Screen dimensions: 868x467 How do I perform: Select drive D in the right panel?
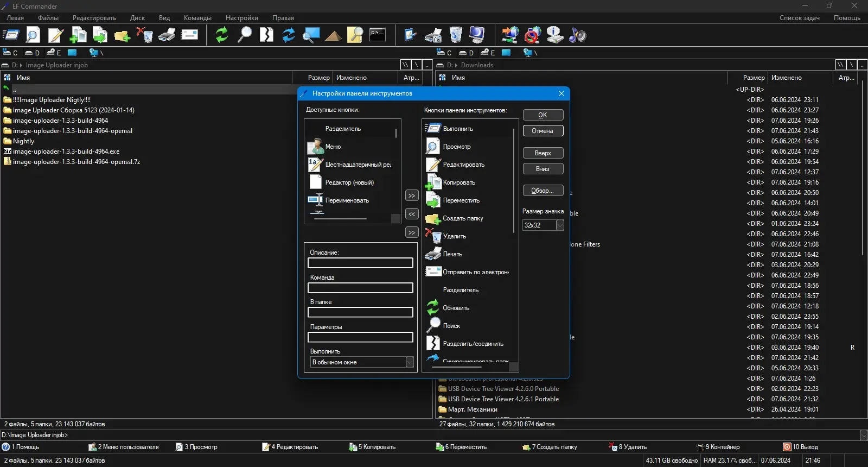(x=466, y=53)
